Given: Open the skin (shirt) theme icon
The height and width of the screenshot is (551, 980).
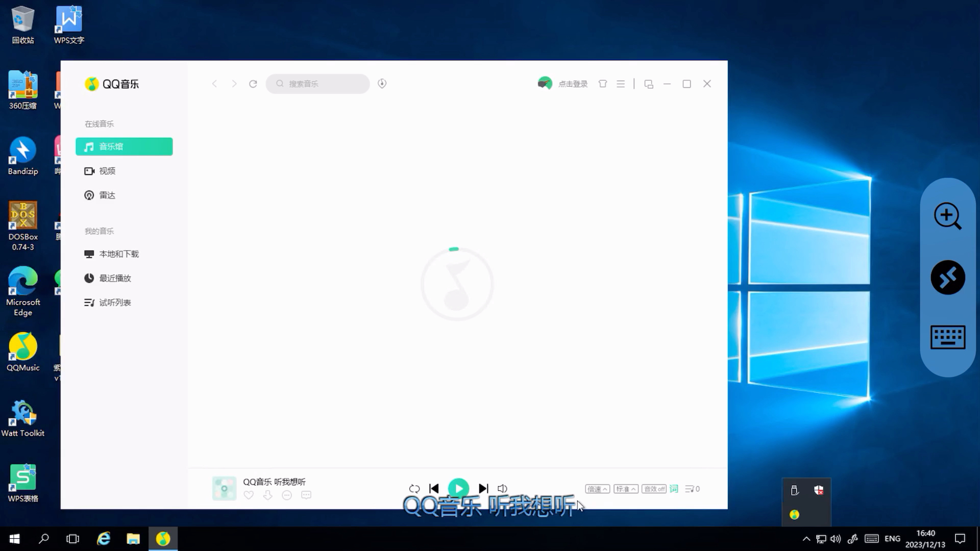Looking at the screenshot, I should coord(602,84).
